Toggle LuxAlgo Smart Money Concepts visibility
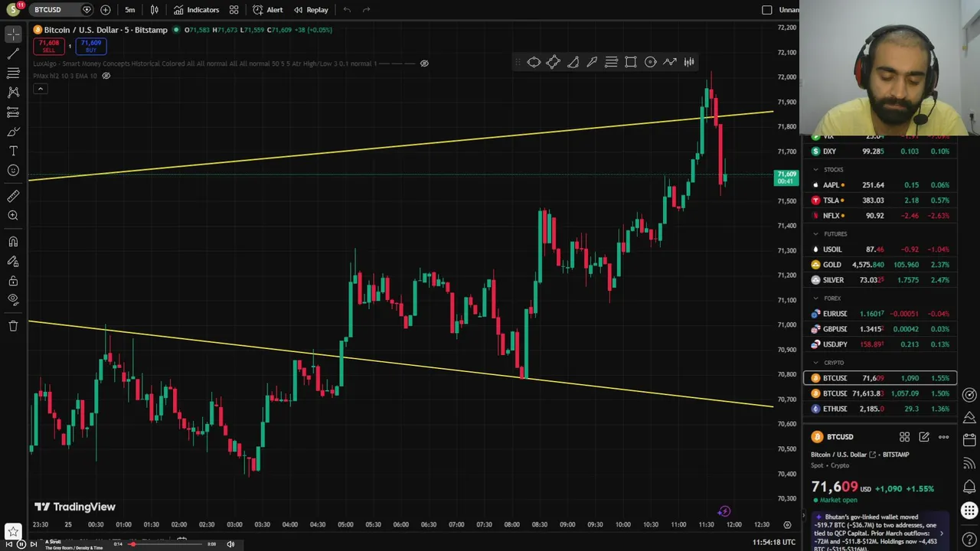This screenshot has width=980, height=551. tap(424, 64)
